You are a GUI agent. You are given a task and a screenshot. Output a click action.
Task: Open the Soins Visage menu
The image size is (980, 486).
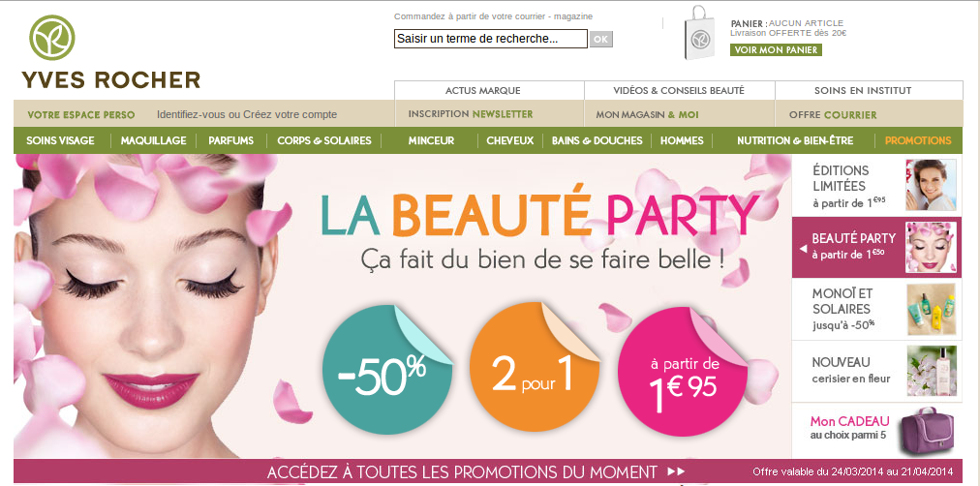click(61, 140)
